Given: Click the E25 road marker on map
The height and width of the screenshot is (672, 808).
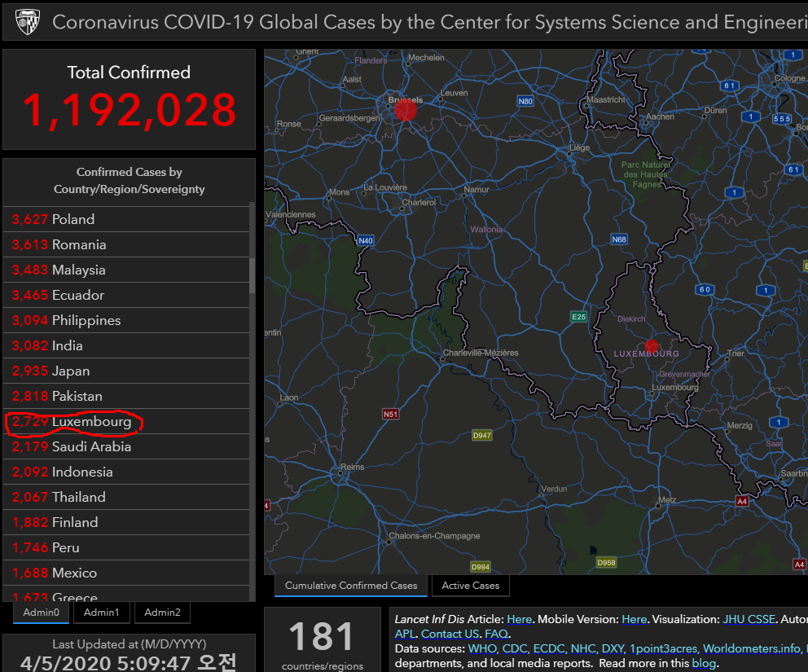Looking at the screenshot, I should pos(578,317).
